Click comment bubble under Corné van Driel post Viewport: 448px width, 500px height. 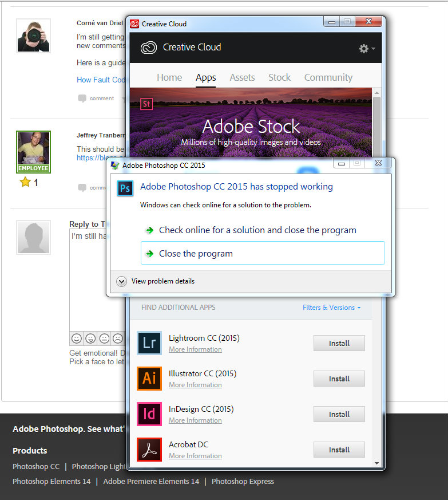[82, 99]
